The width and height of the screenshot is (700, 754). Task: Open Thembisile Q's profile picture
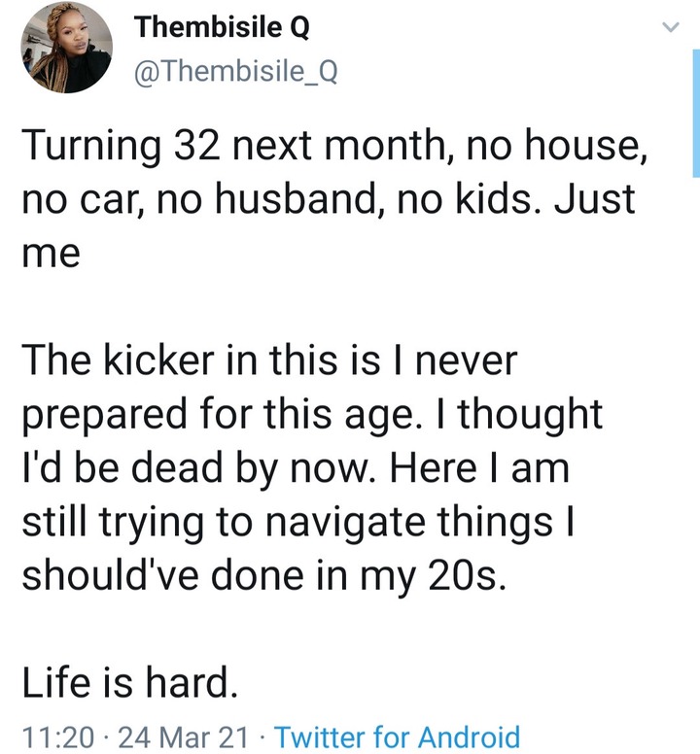click(67, 47)
